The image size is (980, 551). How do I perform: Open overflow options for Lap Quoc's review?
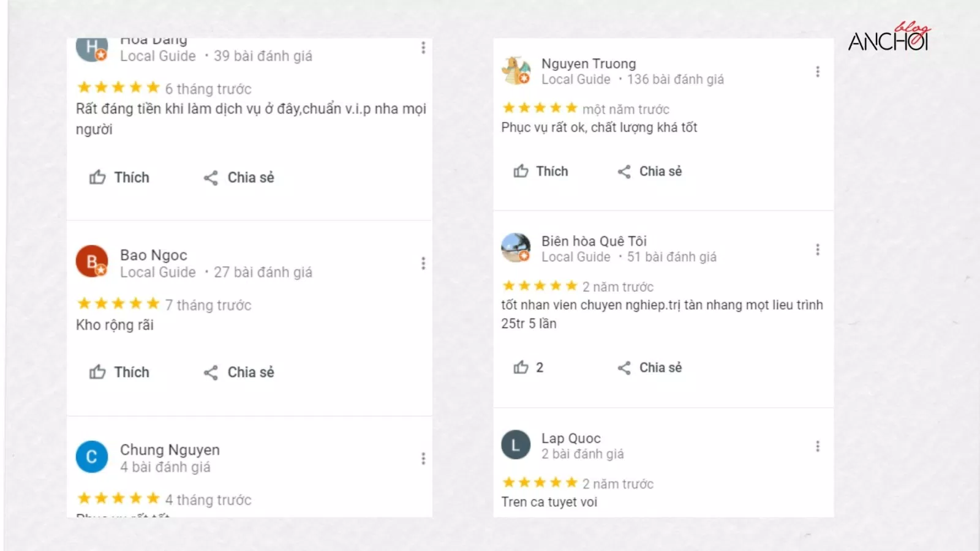click(817, 446)
